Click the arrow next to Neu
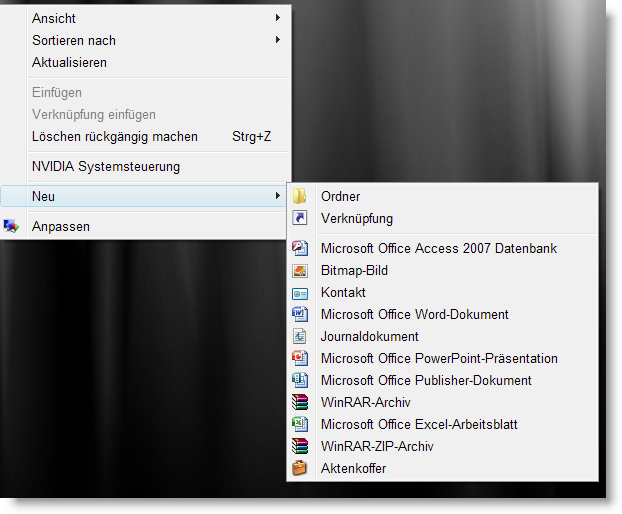 (x=278, y=196)
